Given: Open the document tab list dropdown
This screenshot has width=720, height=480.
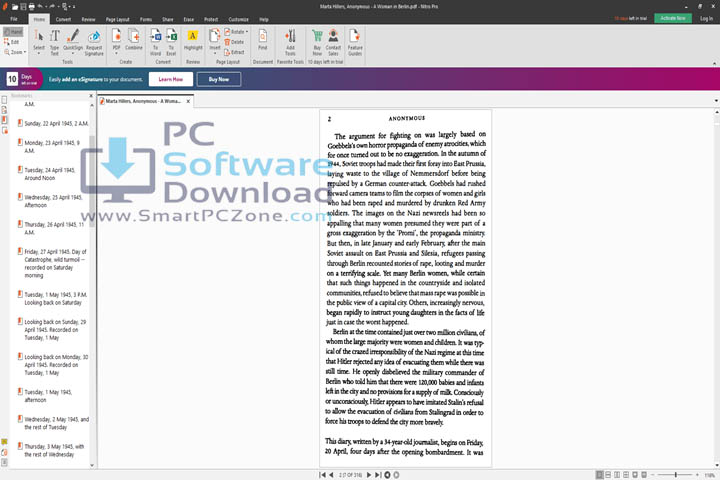Looking at the screenshot, I should click(x=716, y=101).
